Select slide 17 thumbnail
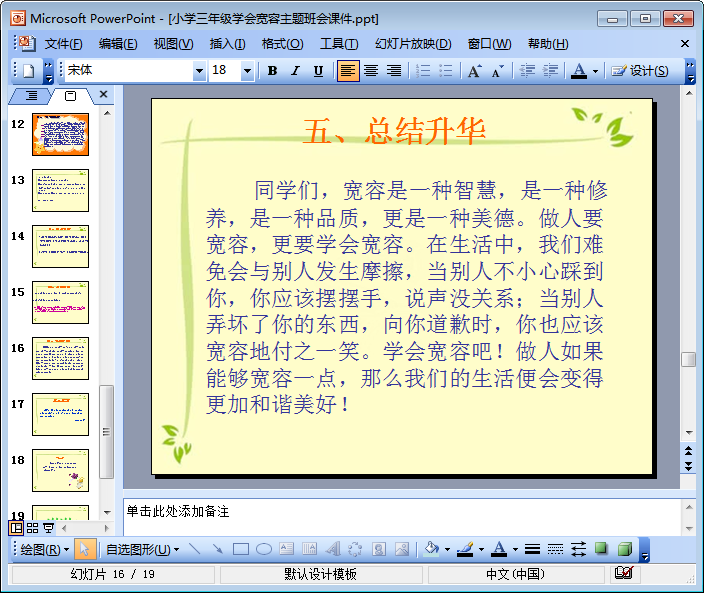This screenshot has height=593, width=704. 61,414
